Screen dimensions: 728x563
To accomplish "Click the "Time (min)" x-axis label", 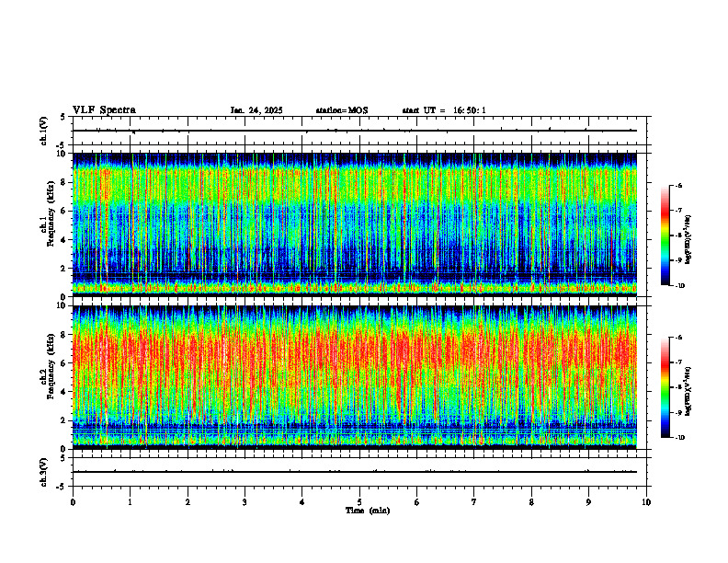I will [368, 511].
